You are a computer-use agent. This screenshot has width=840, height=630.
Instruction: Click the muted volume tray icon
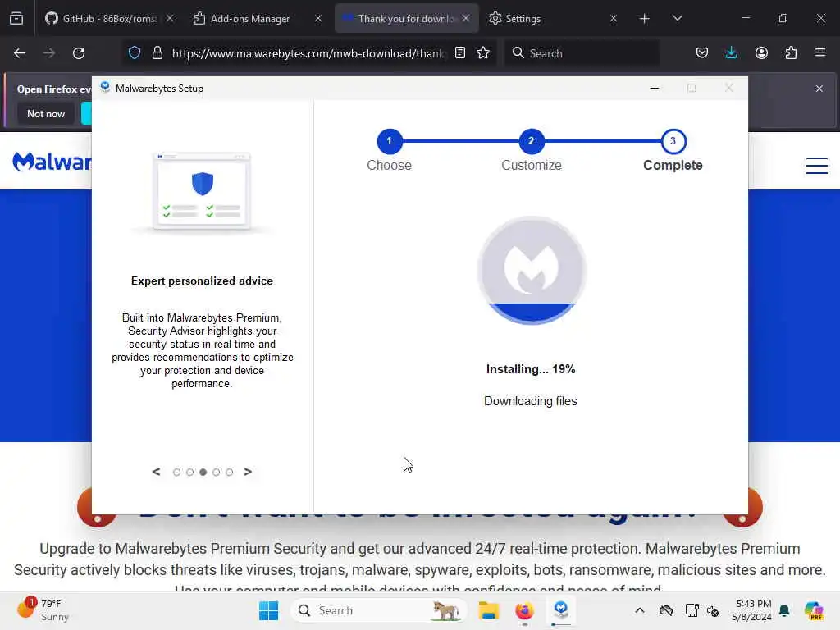pyautogui.click(x=713, y=610)
